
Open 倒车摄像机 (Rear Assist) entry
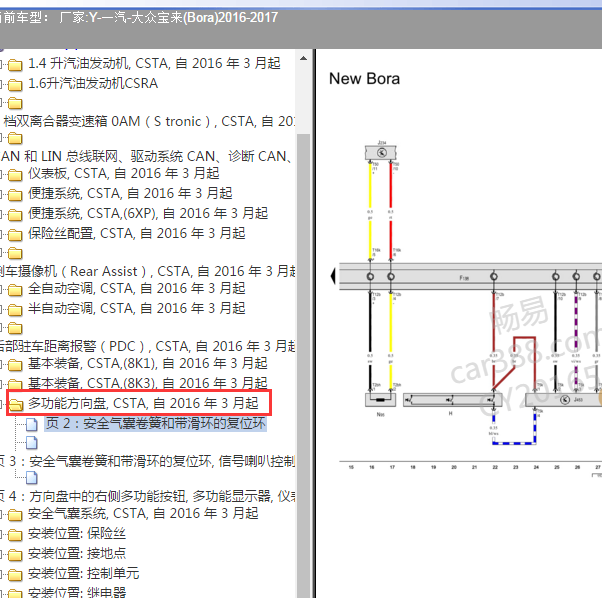click(147, 271)
